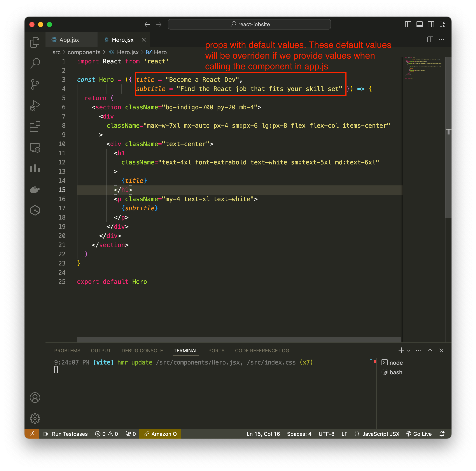The image size is (476, 471).
Task: Change file encoding UTF-8
Action: pyautogui.click(x=326, y=434)
